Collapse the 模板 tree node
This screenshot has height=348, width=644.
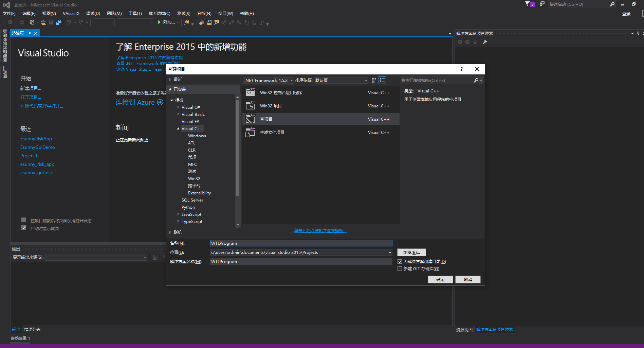point(172,100)
